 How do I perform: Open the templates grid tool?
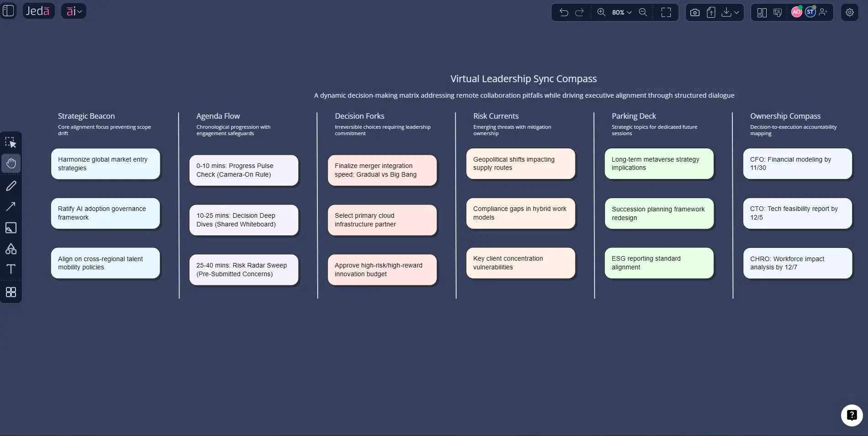[x=11, y=292]
